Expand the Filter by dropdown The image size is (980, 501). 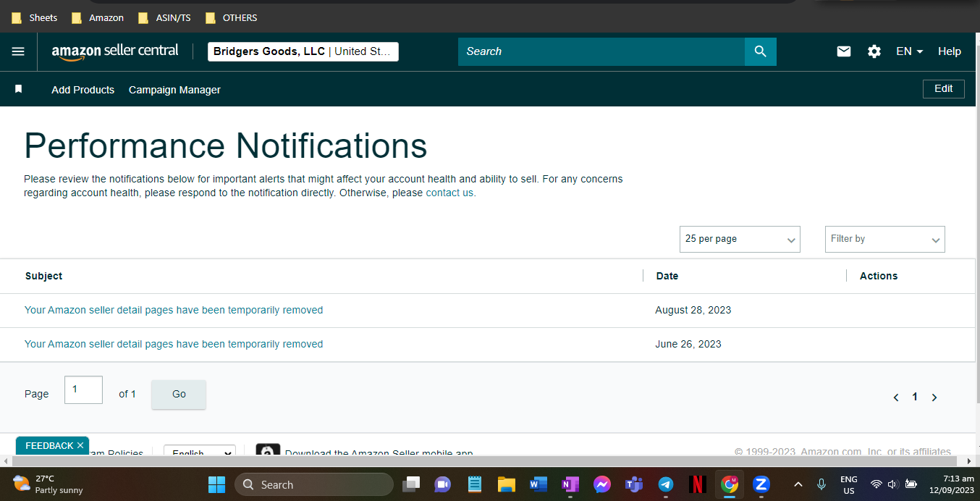pos(884,239)
